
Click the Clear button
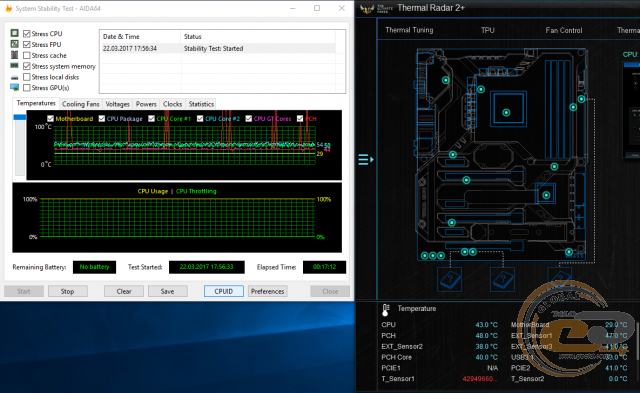[x=124, y=291]
